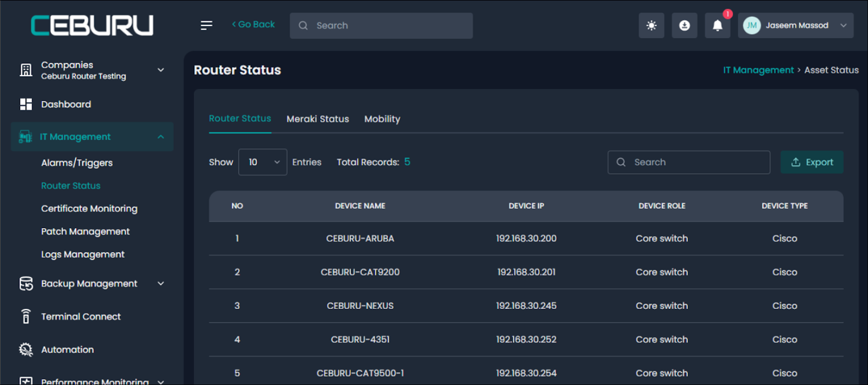
Task: Collapse the IT Management section chevron
Action: 161,137
